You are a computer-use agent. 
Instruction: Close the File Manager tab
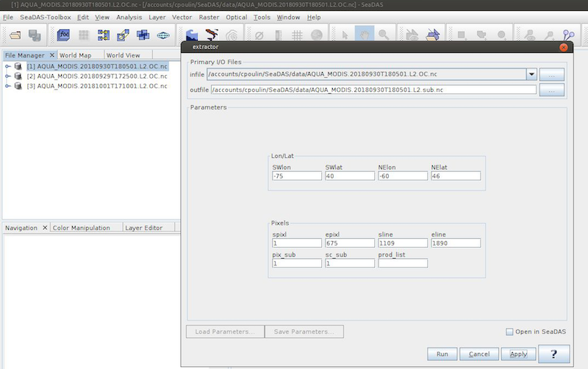click(x=51, y=55)
